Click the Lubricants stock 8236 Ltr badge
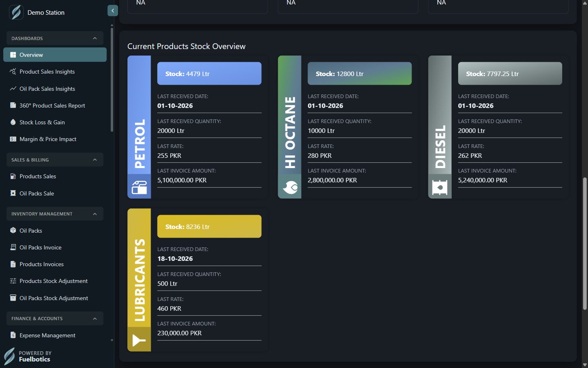The width and height of the screenshot is (588, 368). pos(209,227)
